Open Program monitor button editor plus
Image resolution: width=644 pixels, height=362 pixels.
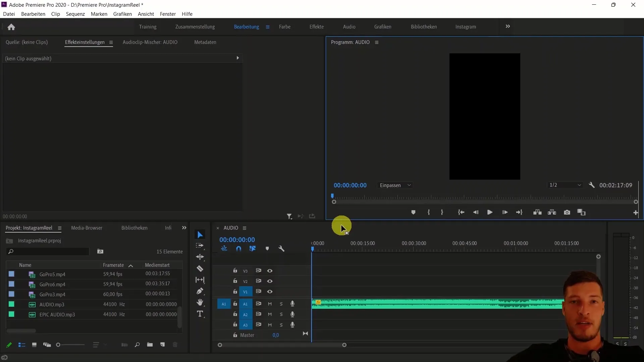(635, 213)
